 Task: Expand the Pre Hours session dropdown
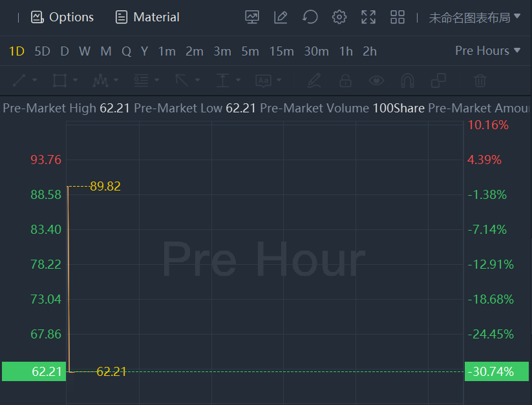[x=487, y=51]
